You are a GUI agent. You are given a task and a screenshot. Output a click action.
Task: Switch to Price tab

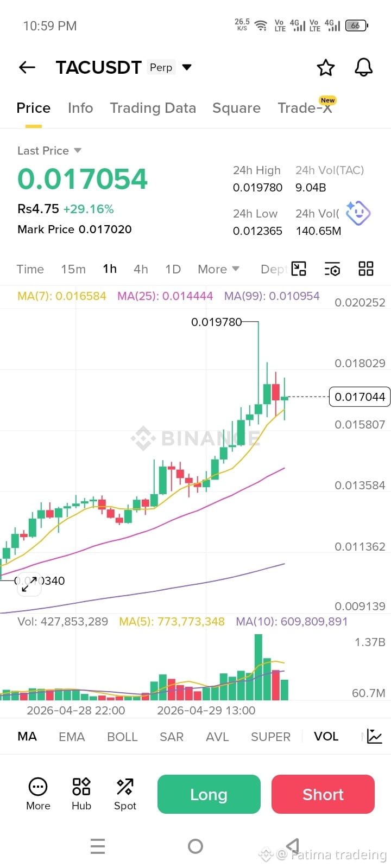[34, 108]
